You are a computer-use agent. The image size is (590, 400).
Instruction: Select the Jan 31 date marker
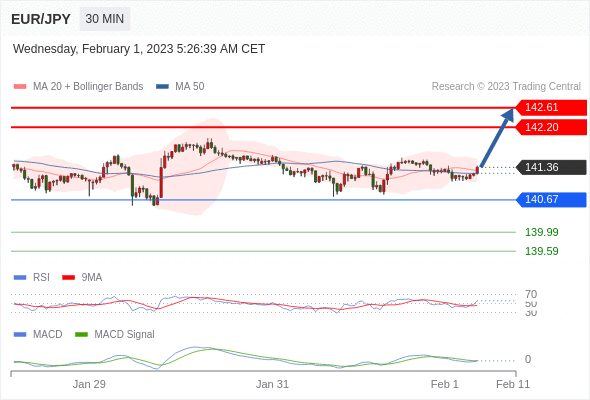[272, 384]
